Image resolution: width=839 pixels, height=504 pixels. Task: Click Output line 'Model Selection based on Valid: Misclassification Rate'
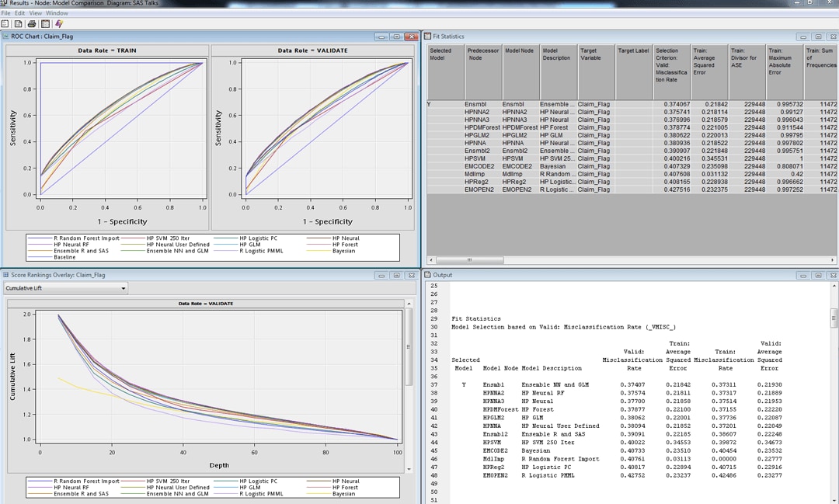pyautogui.click(x=563, y=327)
